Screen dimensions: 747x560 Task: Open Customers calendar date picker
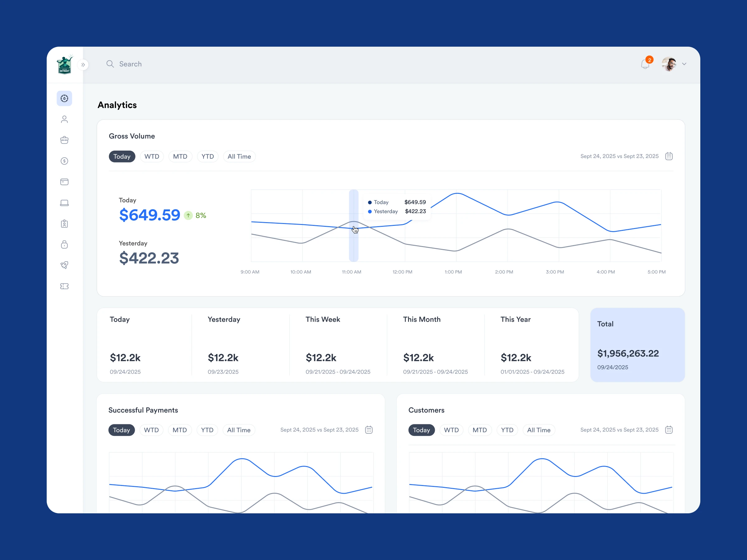pyautogui.click(x=669, y=430)
